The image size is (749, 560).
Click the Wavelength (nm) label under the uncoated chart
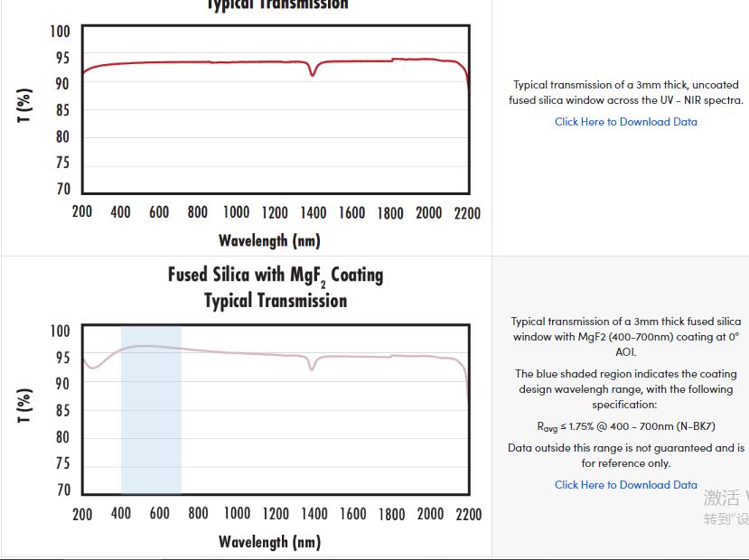269,240
